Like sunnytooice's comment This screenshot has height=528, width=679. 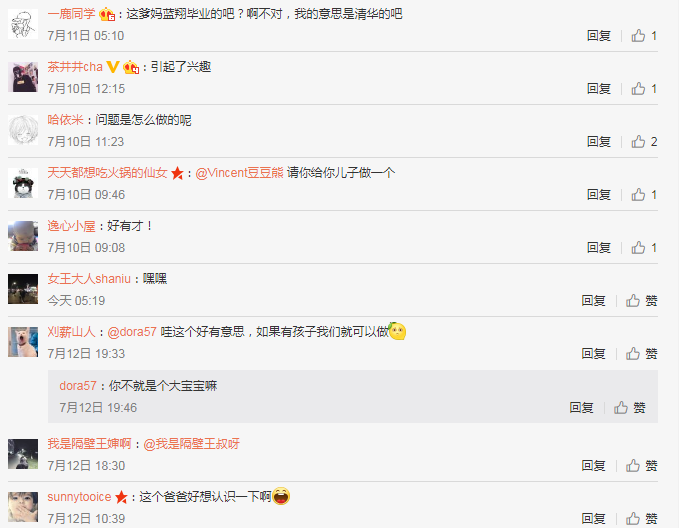tap(641, 518)
